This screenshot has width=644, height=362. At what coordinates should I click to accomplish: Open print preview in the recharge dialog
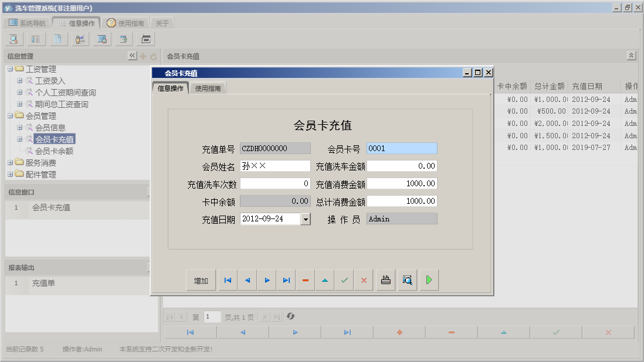pos(407,279)
